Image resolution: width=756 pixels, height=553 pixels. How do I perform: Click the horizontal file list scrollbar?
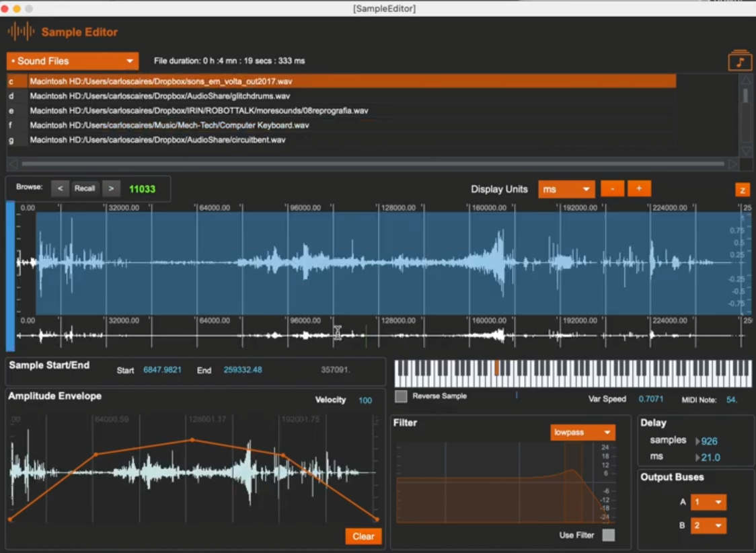click(x=370, y=163)
